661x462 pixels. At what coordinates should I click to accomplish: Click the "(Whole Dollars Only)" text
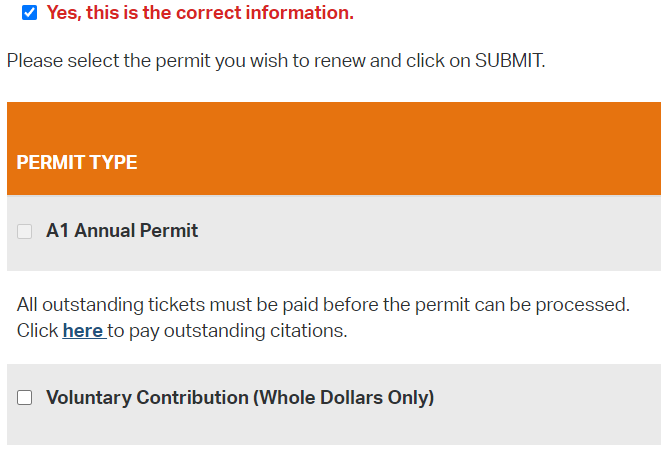click(x=344, y=398)
